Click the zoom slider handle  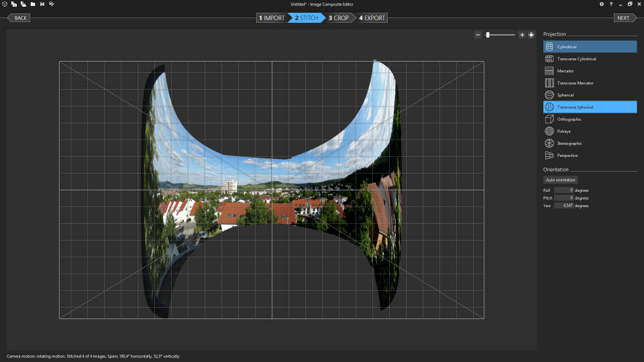click(488, 35)
